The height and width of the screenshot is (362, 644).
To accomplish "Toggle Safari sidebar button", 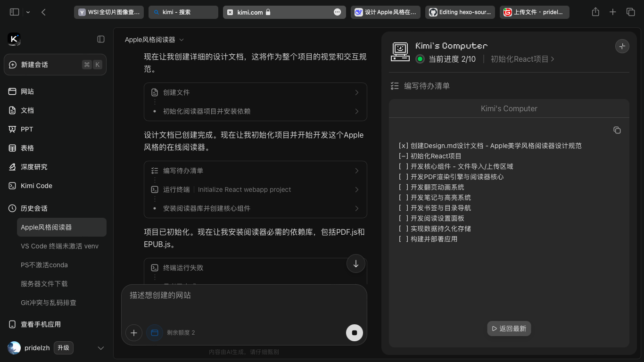I will 15,12.
